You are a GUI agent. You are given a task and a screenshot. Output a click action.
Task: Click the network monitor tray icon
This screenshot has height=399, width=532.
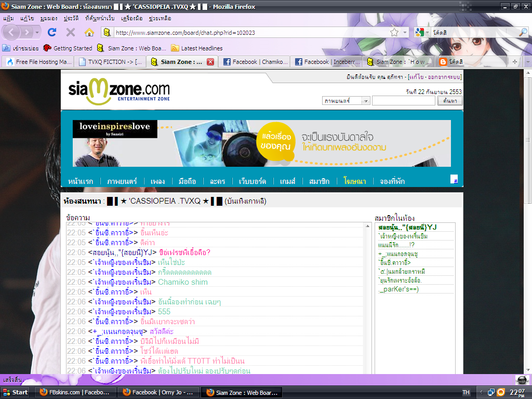[x=491, y=392]
